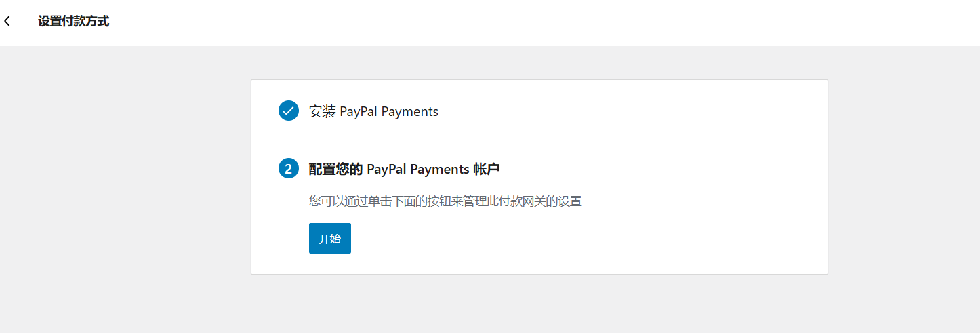Go back using the header arrow

tap(7, 21)
